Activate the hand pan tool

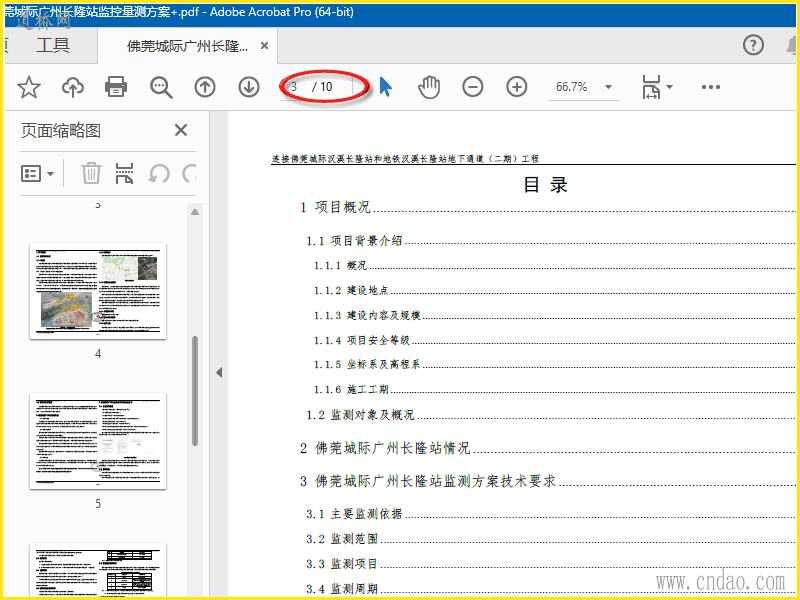pyautogui.click(x=429, y=87)
